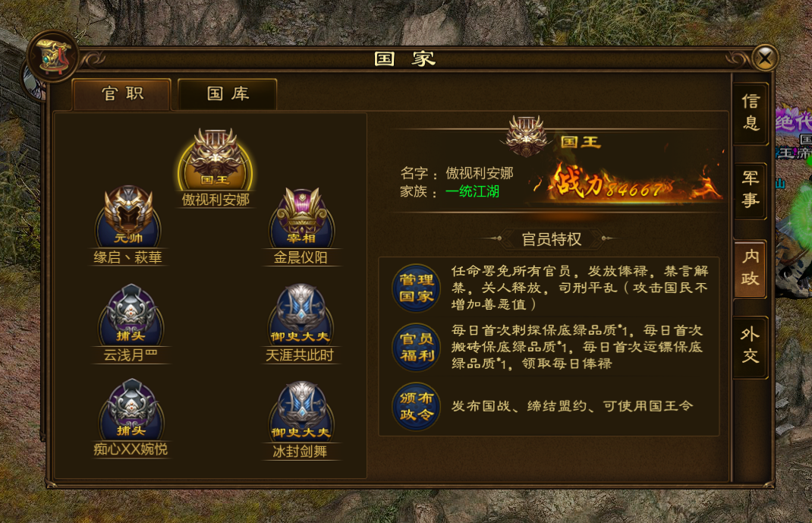Open the 外交 side tab

[x=751, y=345]
